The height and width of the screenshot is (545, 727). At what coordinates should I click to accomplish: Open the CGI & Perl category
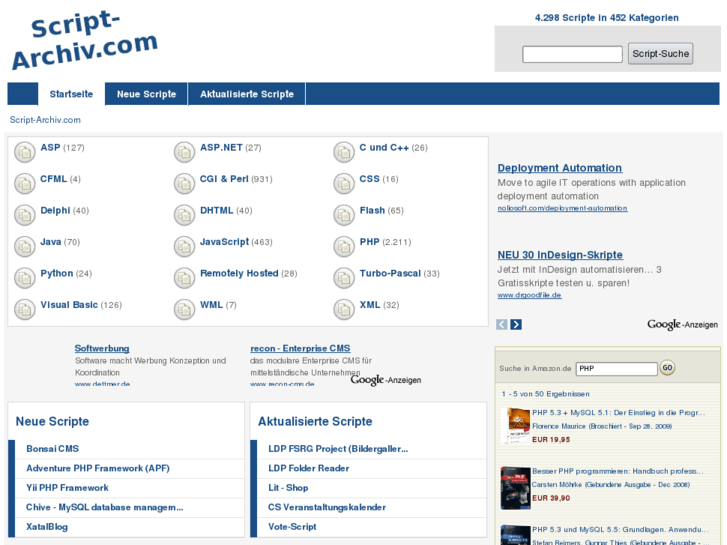click(x=224, y=179)
